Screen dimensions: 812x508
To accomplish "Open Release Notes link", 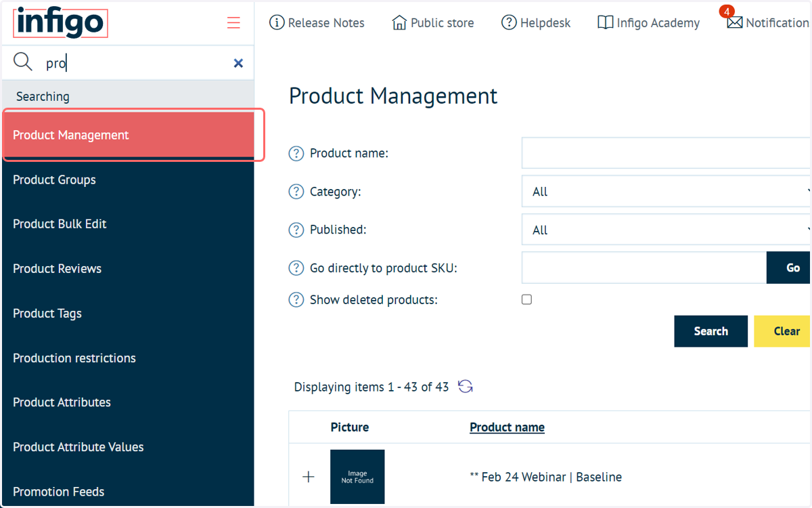I will pos(326,23).
